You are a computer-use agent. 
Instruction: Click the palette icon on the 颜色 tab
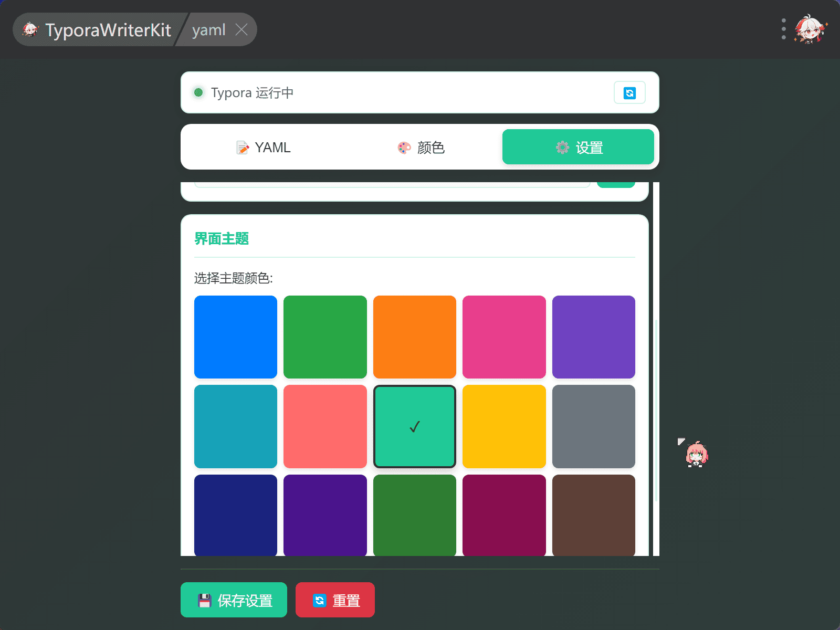point(402,148)
